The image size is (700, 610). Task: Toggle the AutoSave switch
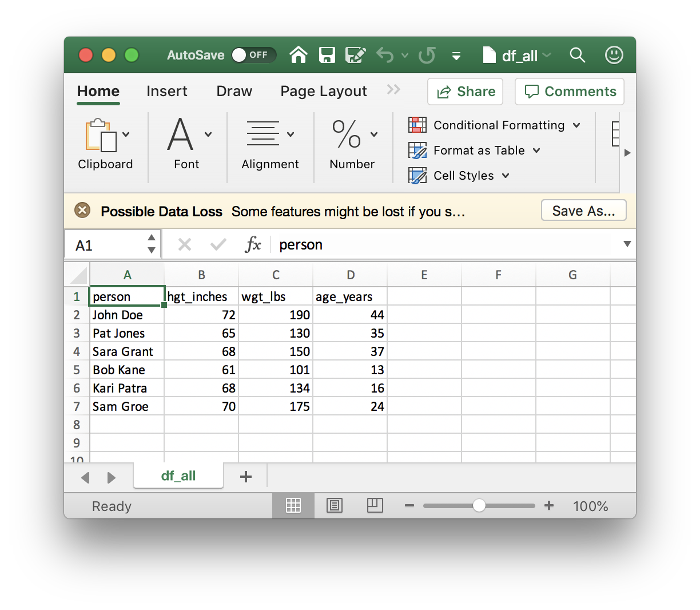[x=253, y=55]
